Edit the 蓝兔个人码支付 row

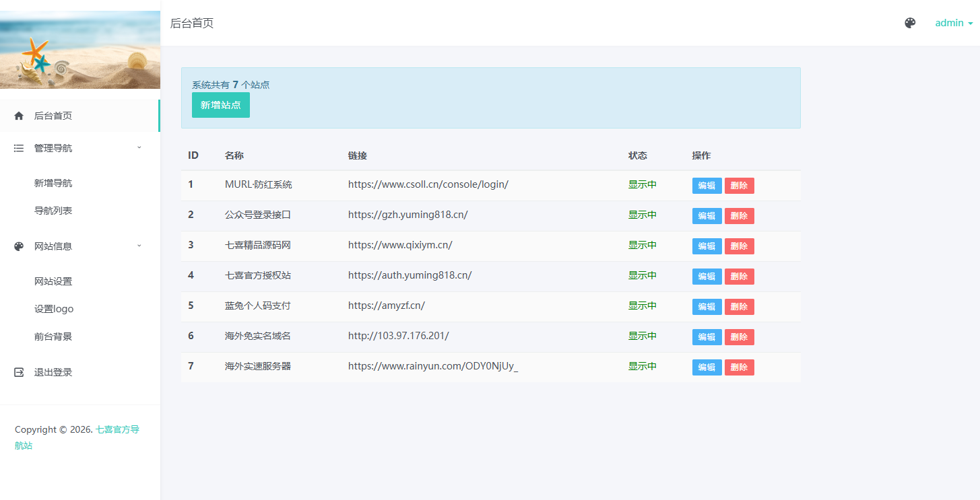pos(707,307)
